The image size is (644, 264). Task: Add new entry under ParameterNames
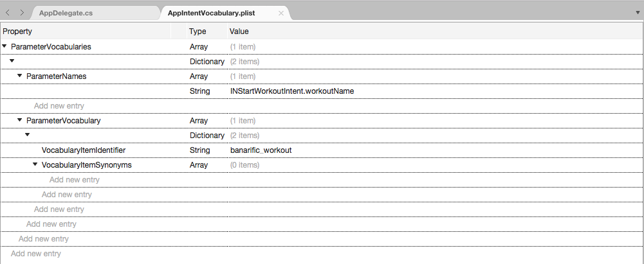point(59,106)
